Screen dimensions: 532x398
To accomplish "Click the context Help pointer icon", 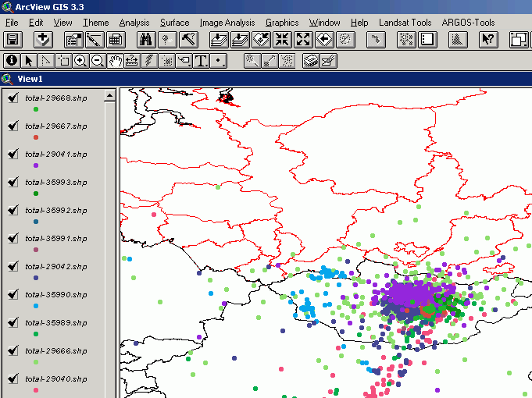I will (x=487, y=40).
